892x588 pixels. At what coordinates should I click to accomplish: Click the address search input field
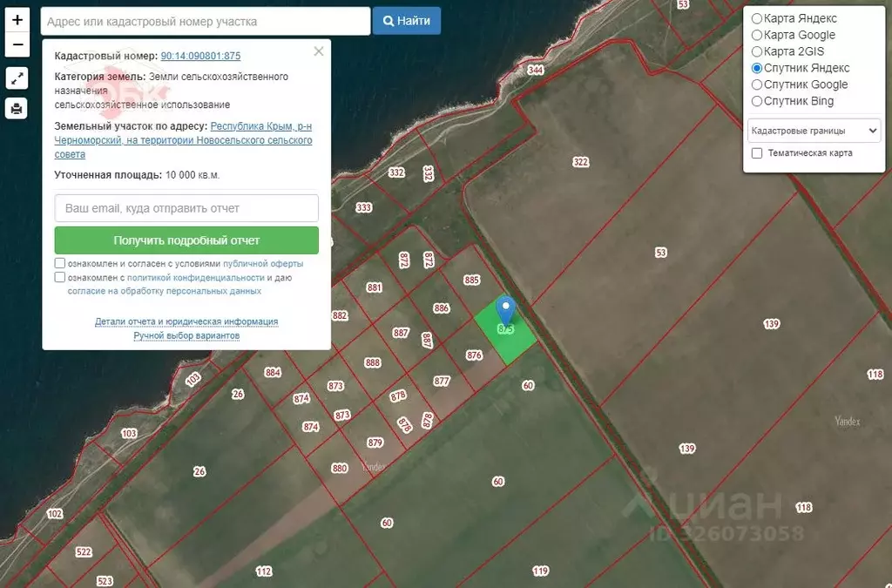(x=206, y=21)
